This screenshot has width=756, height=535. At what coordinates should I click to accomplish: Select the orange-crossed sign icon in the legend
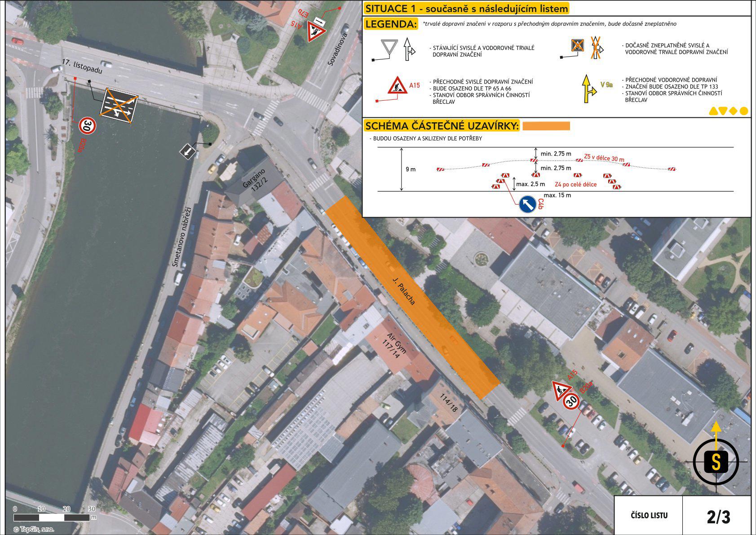[x=577, y=46]
